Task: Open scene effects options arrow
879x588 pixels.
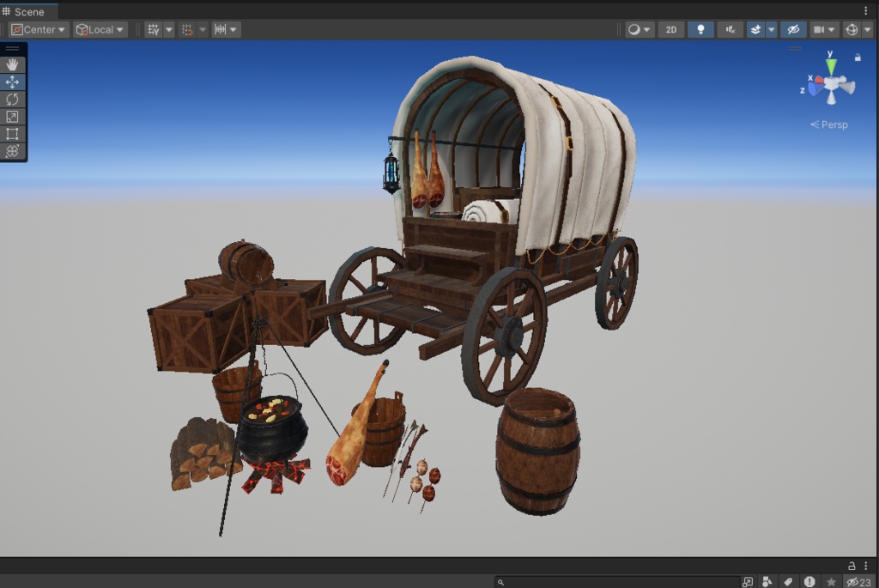Action: tap(772, 30)
